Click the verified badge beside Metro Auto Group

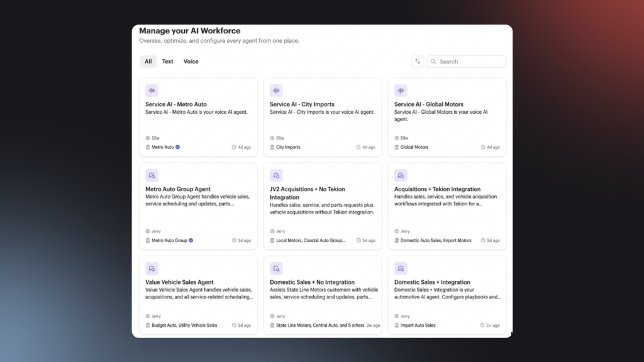pyautogui.click(x=191, y=240)
